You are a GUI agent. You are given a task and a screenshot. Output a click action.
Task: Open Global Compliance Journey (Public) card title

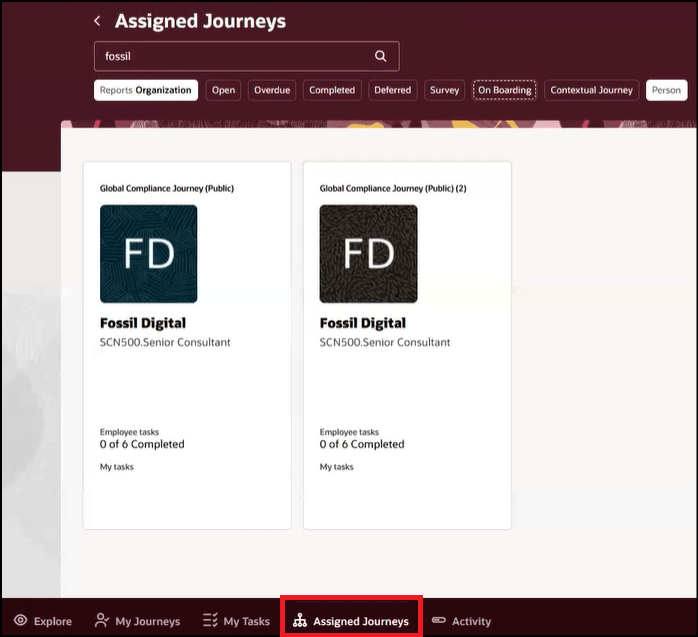[167, 188]
